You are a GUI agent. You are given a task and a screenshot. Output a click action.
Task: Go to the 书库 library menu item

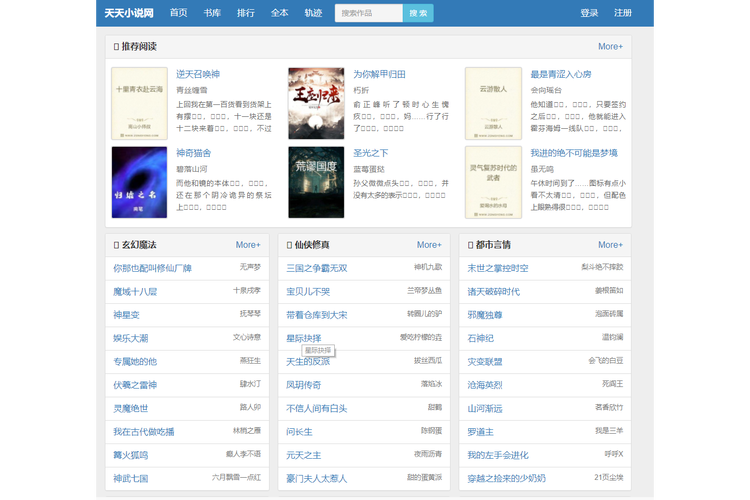point(212,13)
